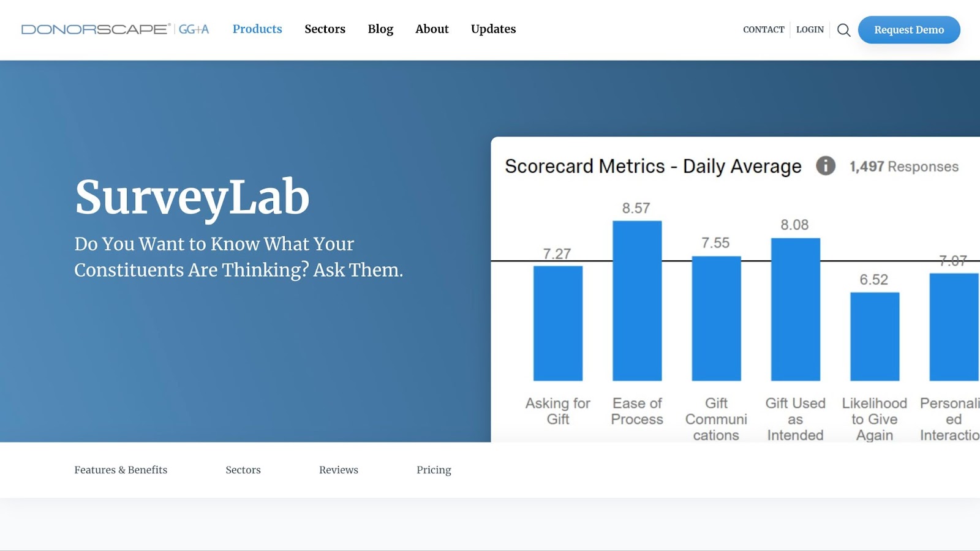Screen dimensions: 980x551
Task: Open the Products menu
Action: (x=257, y=29)
